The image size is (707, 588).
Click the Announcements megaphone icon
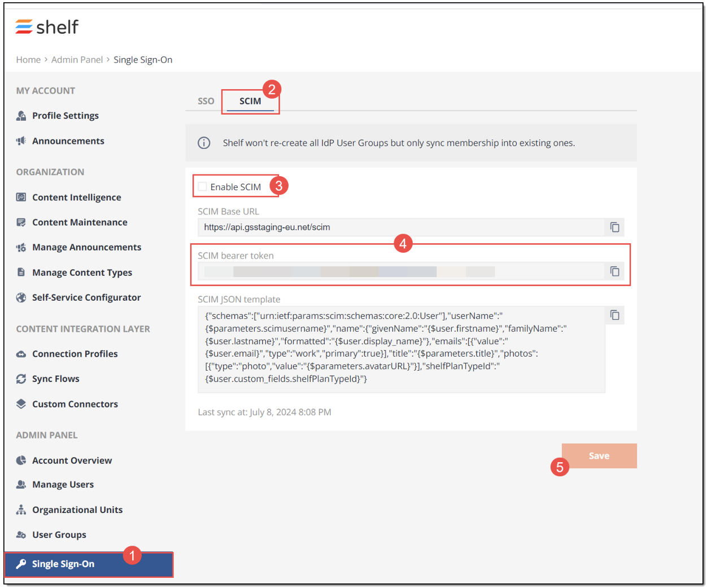tap(21, 141)
